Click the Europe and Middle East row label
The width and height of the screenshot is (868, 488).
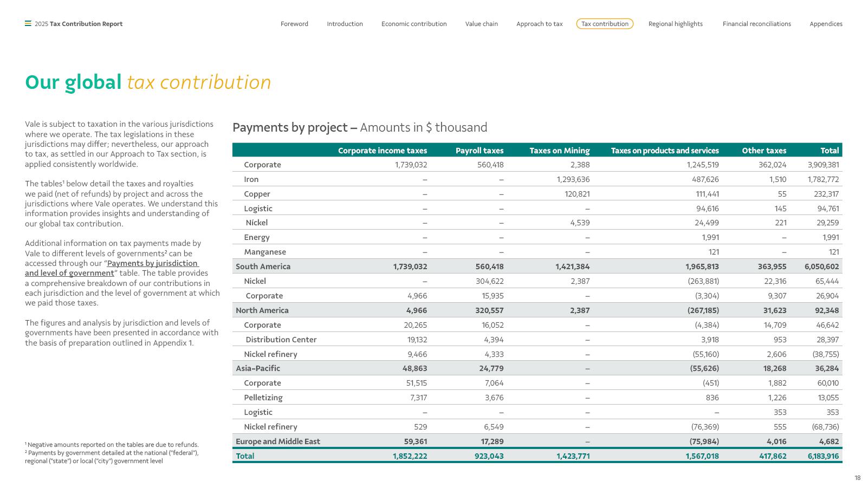278,441
